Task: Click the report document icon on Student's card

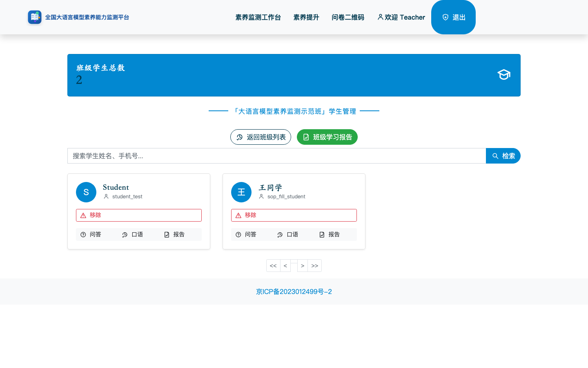Action: pyautogui.click(x=167, y=235)
